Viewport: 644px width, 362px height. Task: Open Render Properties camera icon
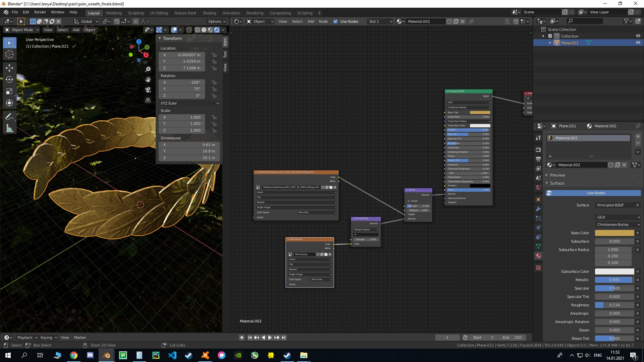[x=538, y=150]
